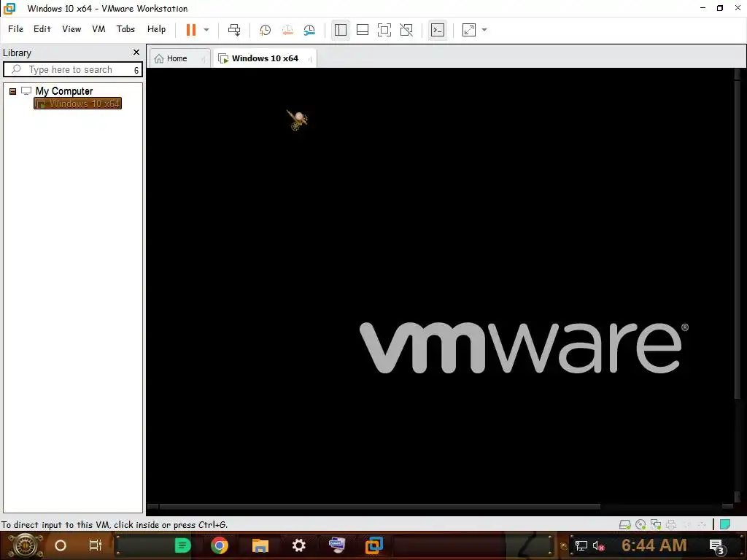Open the snapshot manager

(x=309, y=30)
